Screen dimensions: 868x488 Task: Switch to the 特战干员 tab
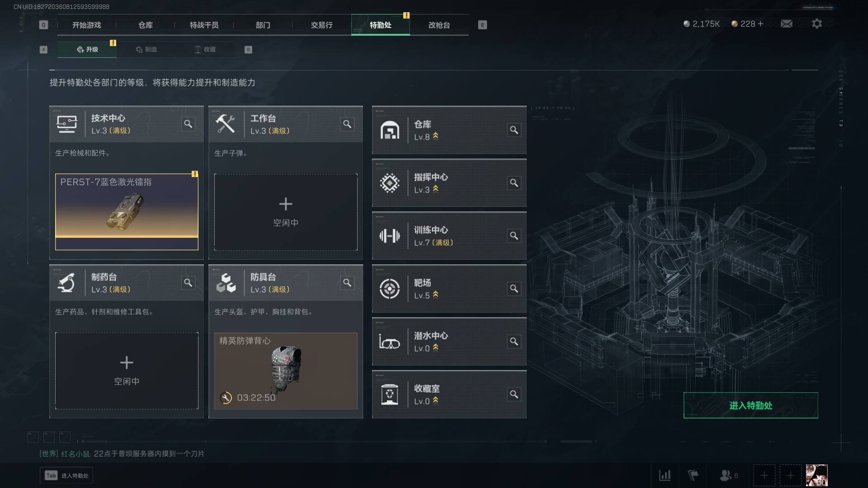[x=204, y=25]
